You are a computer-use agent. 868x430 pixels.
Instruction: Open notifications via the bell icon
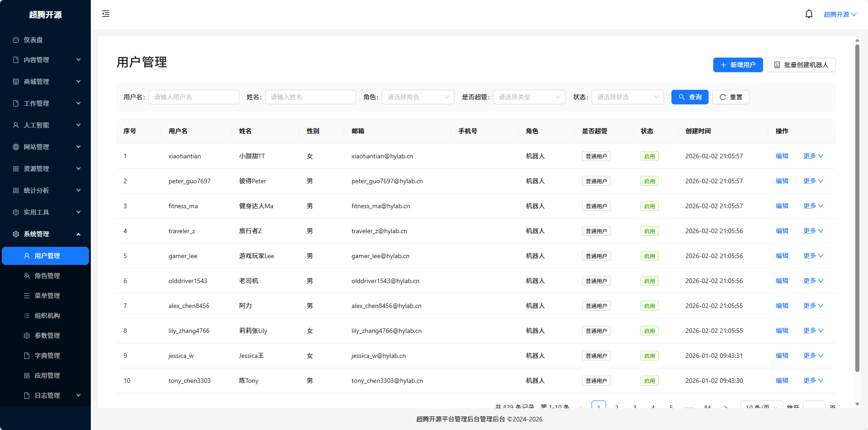coord(809,14)
